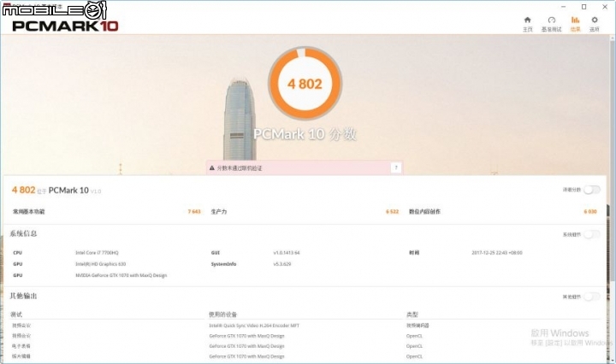Close the PCMark 10 window
This screenshot has width=616, height=364.
tap(605, 7)
